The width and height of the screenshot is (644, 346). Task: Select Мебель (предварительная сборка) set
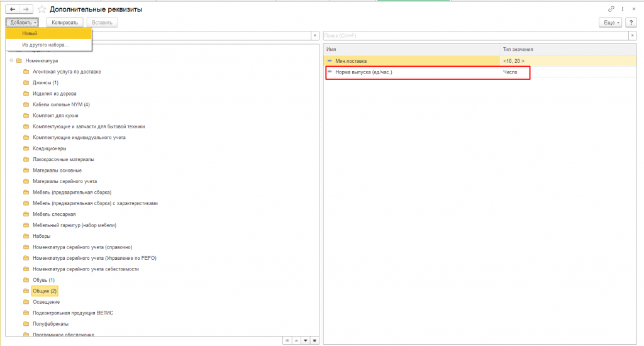point(72,193)
